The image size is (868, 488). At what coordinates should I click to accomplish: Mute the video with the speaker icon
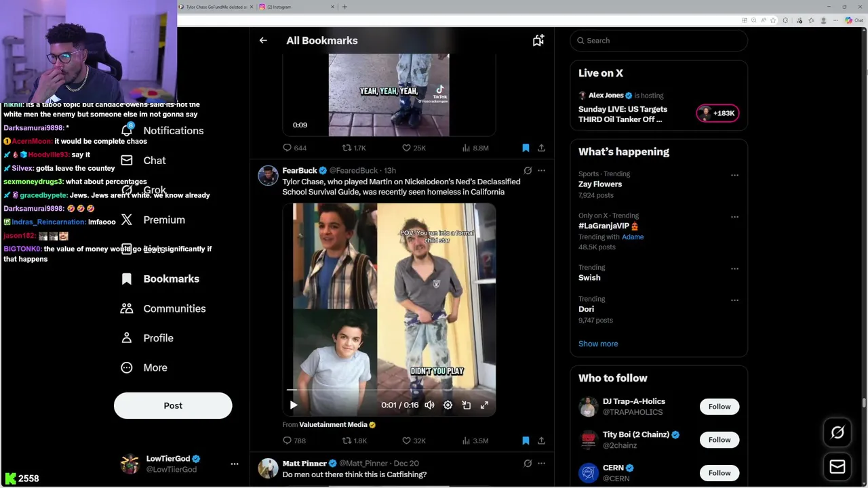[x=429, y=405]
